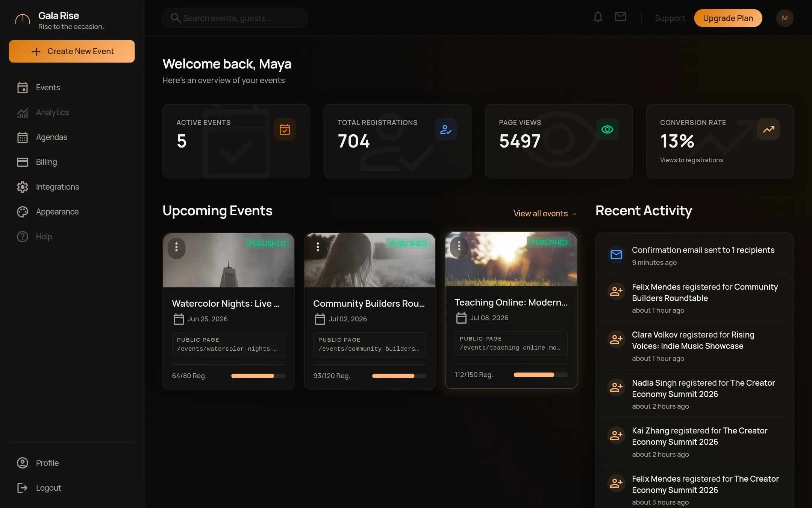Click Confirmation email sent to 1 recipients
Viewport: 812px width, 508px height.
[703, 250]
